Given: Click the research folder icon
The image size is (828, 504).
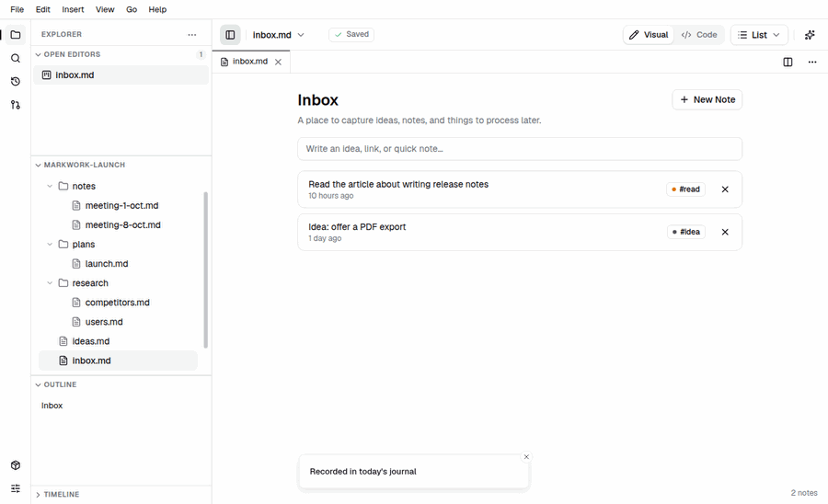Looking at the screenshot, I should [x=63, y=283].
